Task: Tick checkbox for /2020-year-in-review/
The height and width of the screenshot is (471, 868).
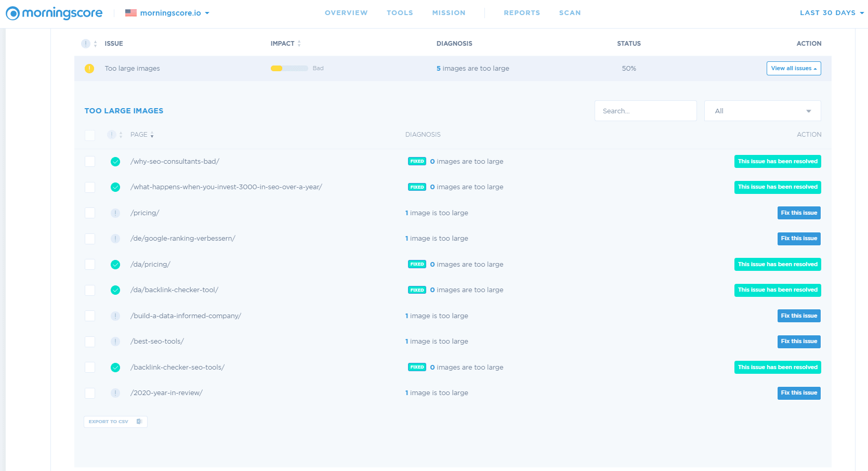Action: click(90, 393)
